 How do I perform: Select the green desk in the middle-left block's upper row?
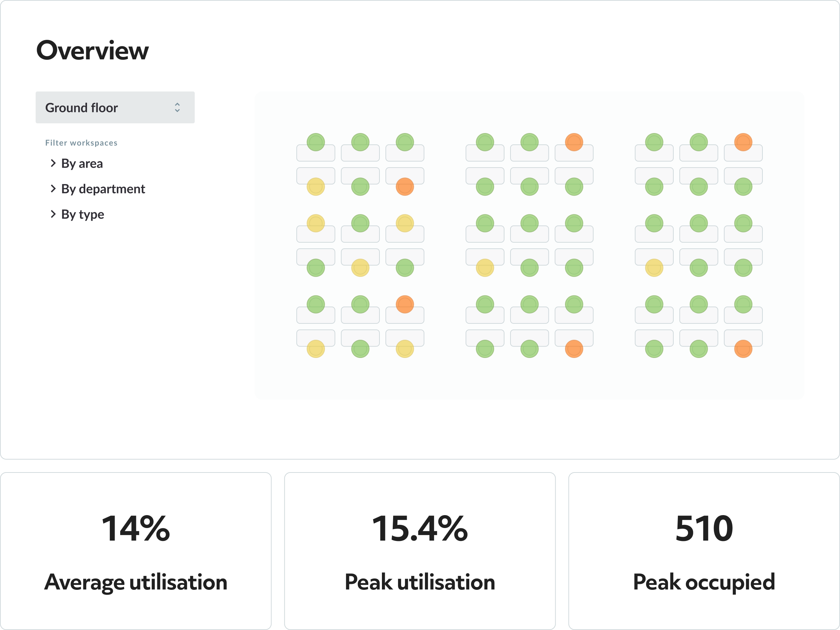click(x=360, y=224)
